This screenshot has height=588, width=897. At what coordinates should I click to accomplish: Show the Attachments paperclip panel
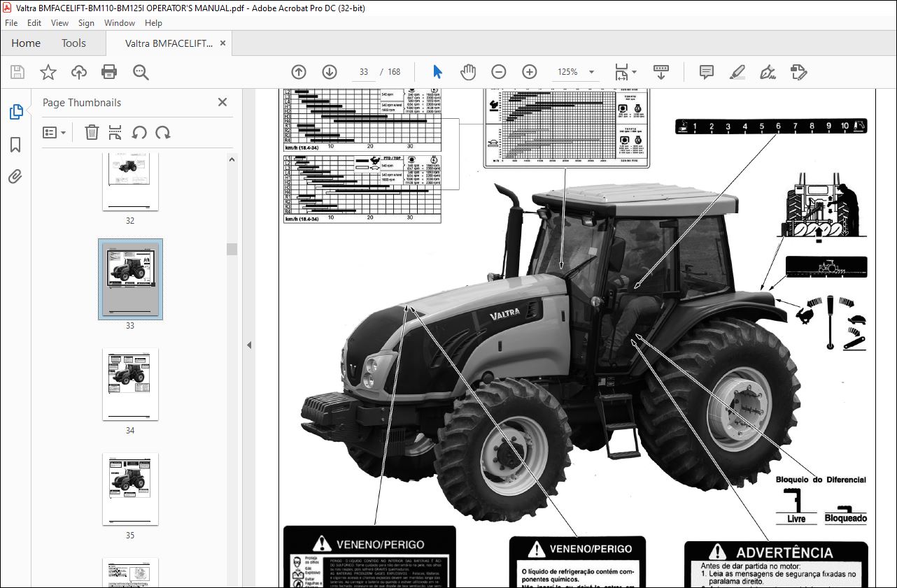[15, 176]
